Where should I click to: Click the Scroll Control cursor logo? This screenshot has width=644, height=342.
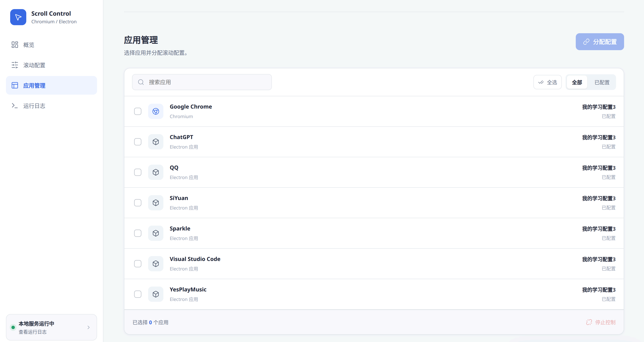click(x=18, y=17)
